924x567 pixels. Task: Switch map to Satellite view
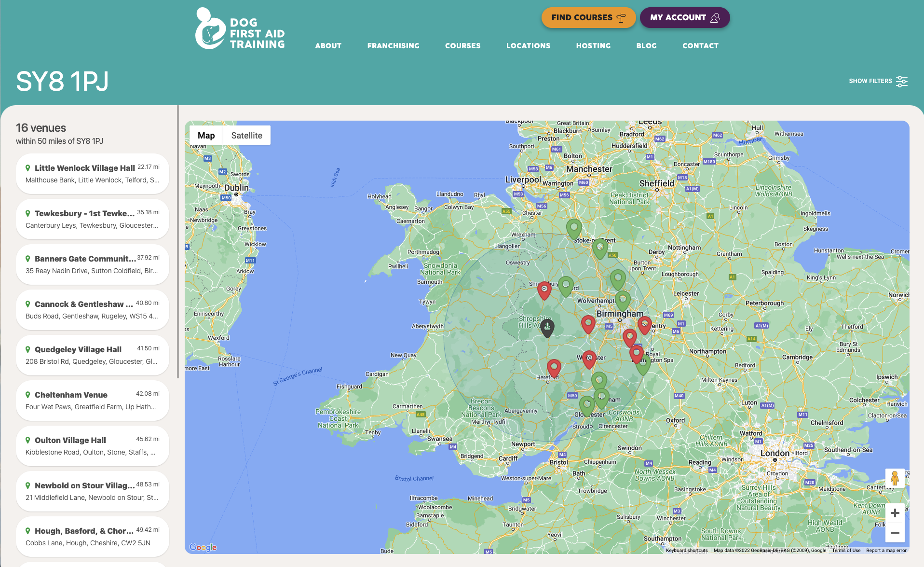(x=247, y=136)
